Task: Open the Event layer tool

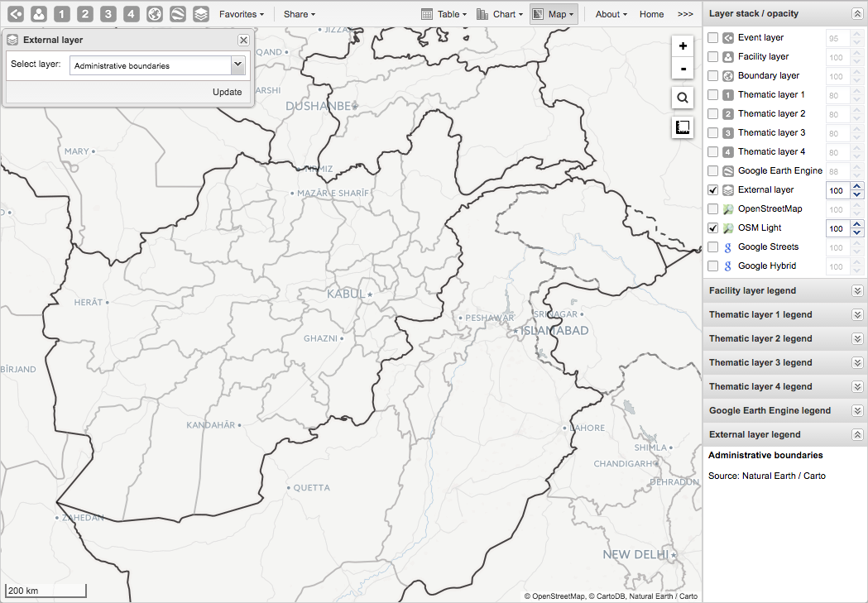Action: click(x=14, y=13)
